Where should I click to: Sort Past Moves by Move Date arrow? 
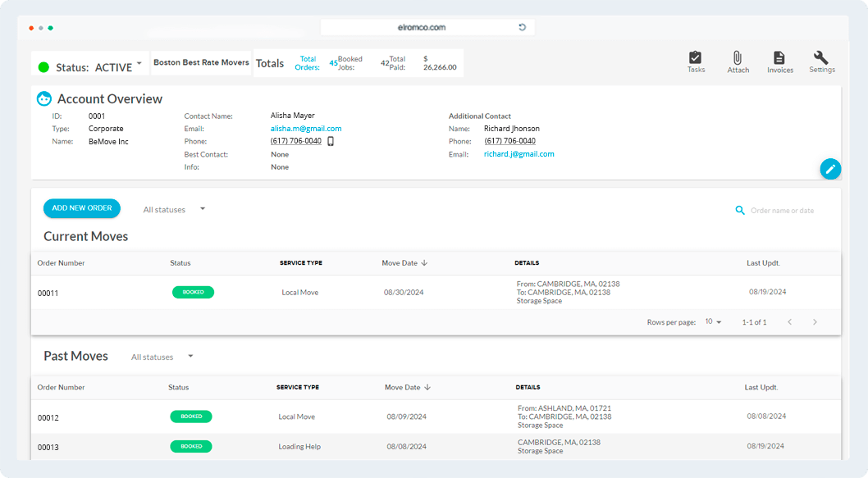coord(427,387)
